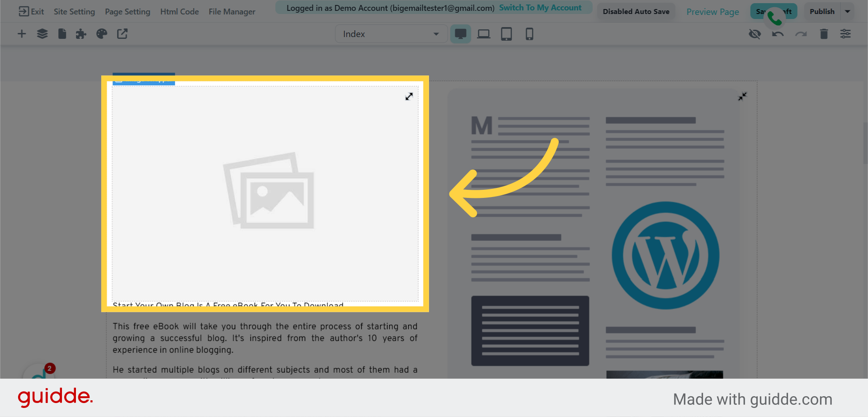Select the empty image placeholder
Image resolution: width=868 pixels, height=417 pixels.
point(265,193)
